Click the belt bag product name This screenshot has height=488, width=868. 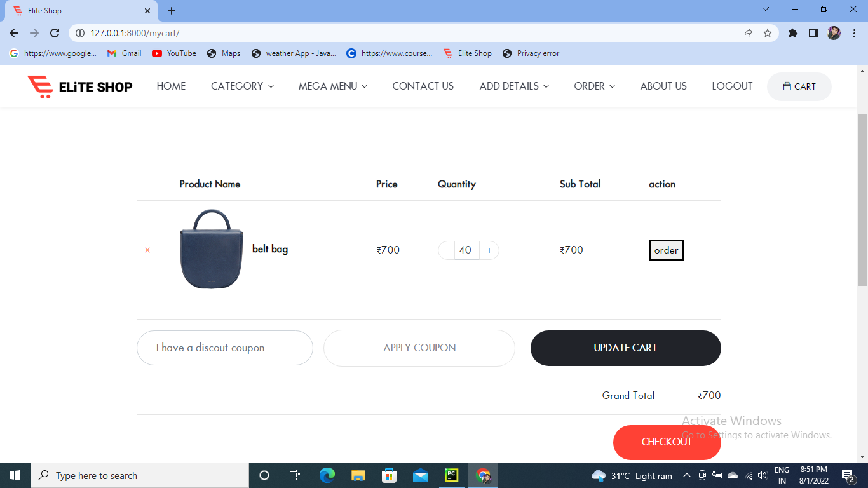(270, 249)
